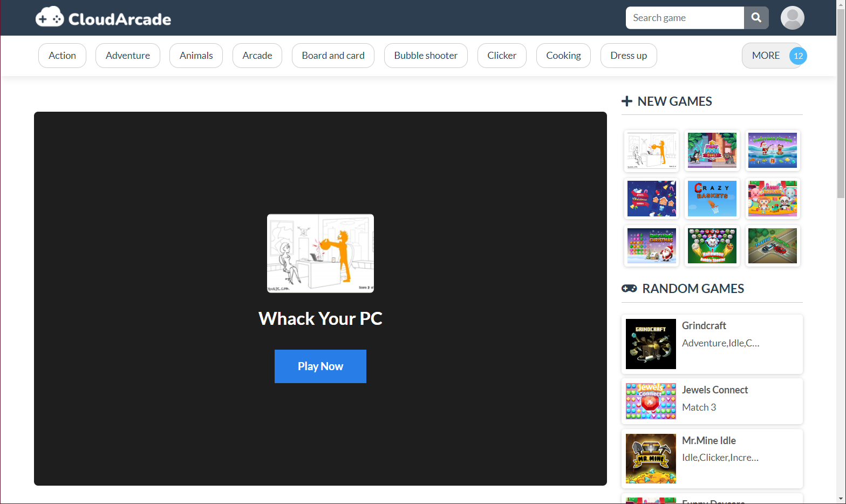Open the Christmas Fishing game thumbnail

(773, 151)
